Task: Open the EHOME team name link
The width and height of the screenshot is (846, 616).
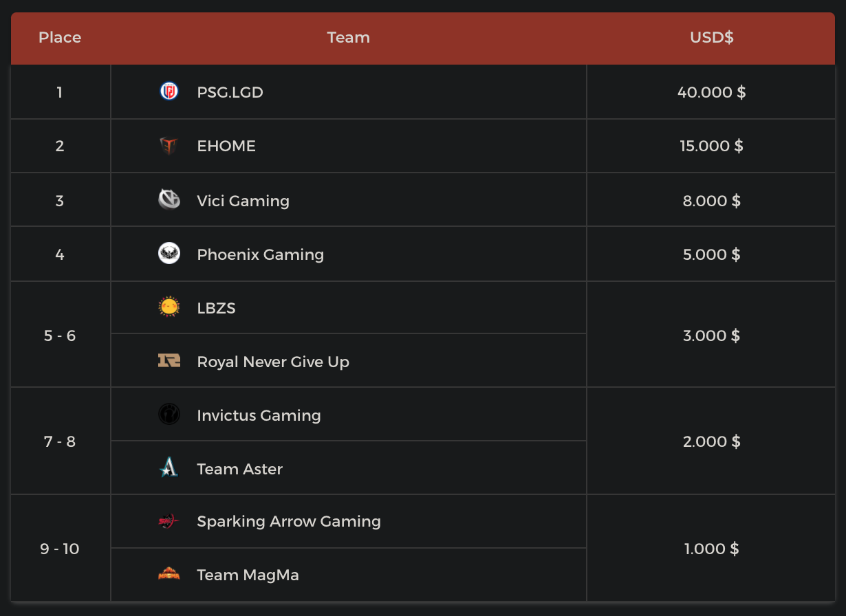Action: pos(226,146)
